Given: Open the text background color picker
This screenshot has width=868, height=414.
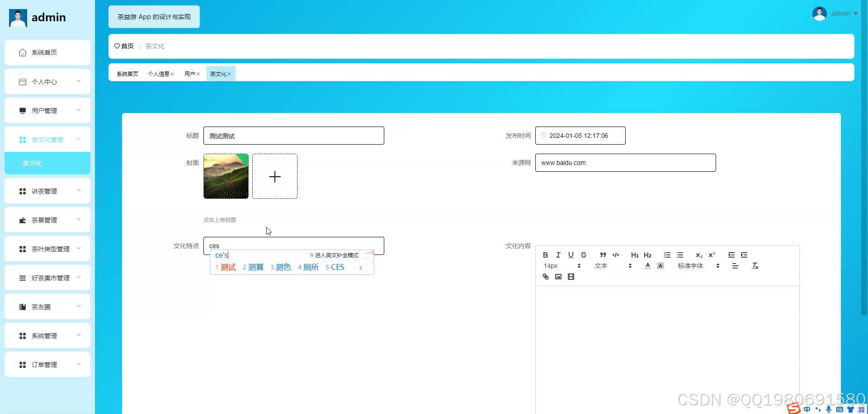Looking at the screenshot, I should point(660,266).
